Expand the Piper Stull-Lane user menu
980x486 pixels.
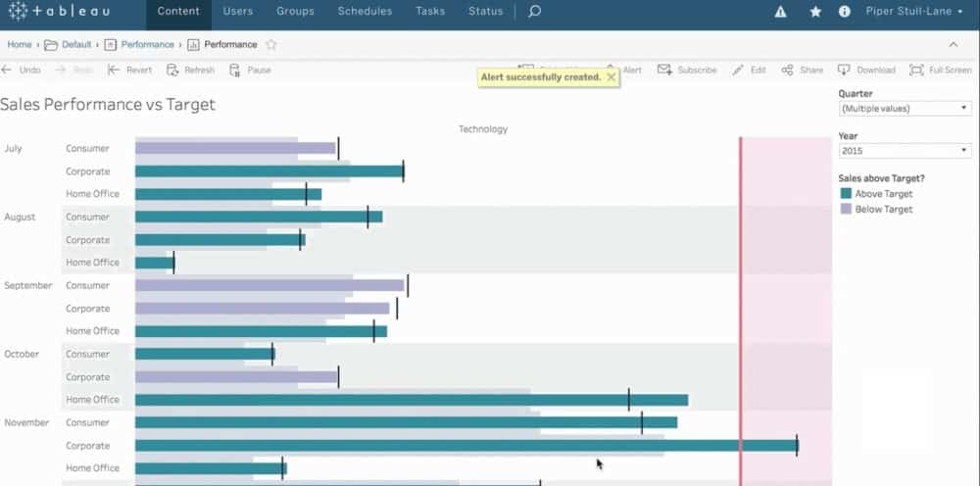pos(915,12)
